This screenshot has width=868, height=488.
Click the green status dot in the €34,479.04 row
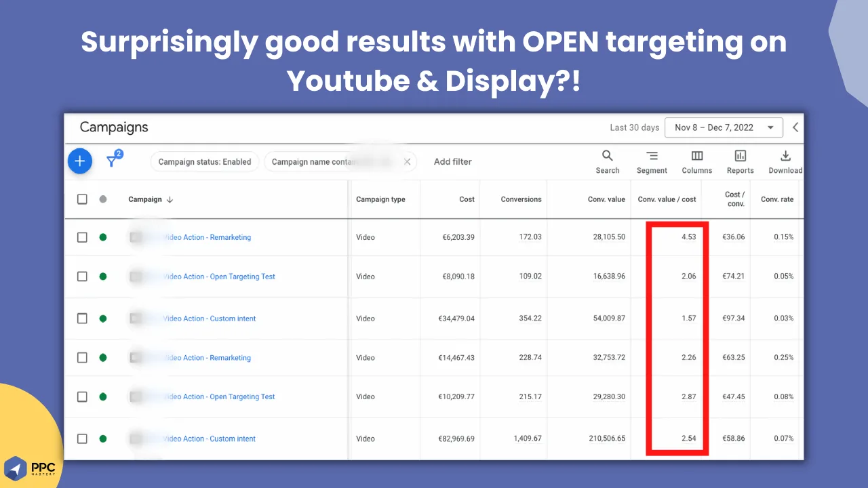(x=103, y=319)
